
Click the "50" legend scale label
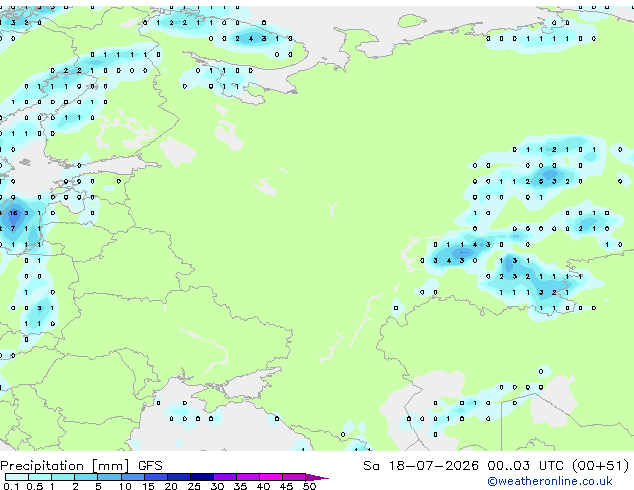pyautogui.click(x=309, y=486)
